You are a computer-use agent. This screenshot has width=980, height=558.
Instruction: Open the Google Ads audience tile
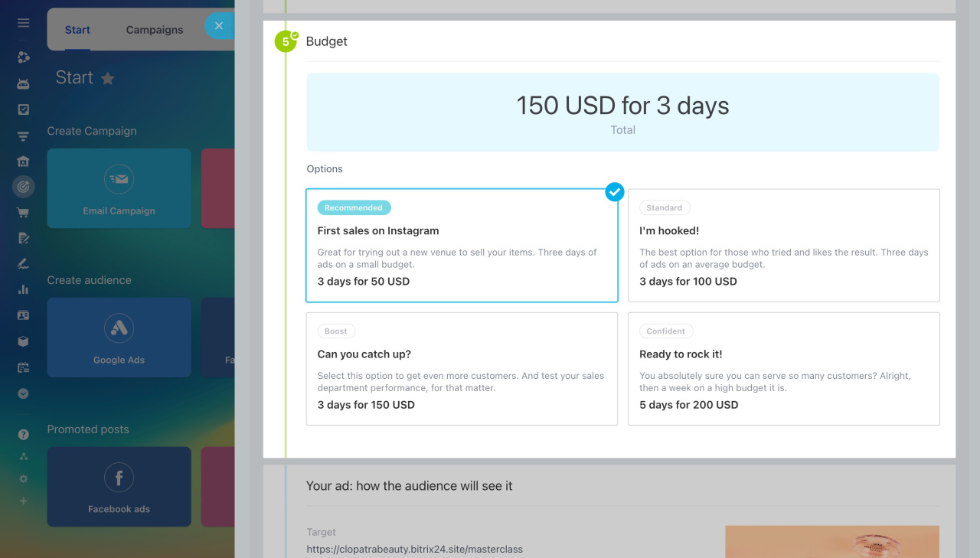point(119,338)
